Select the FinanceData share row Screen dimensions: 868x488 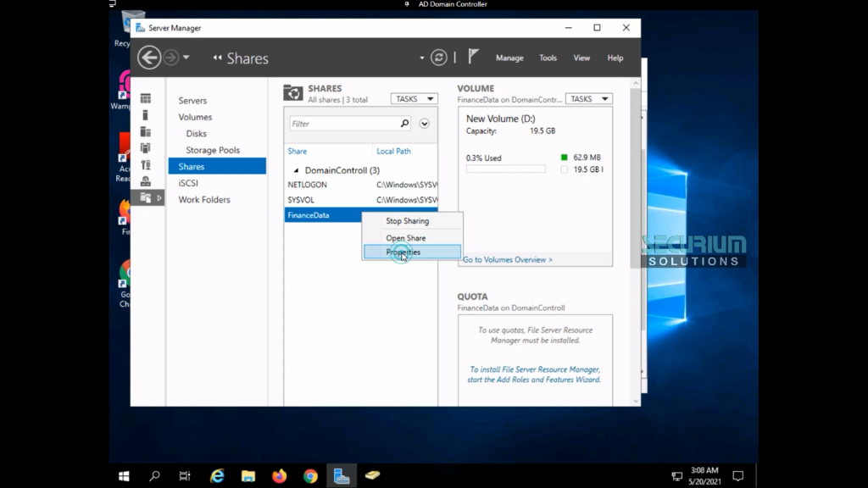[x=323, y=215]
